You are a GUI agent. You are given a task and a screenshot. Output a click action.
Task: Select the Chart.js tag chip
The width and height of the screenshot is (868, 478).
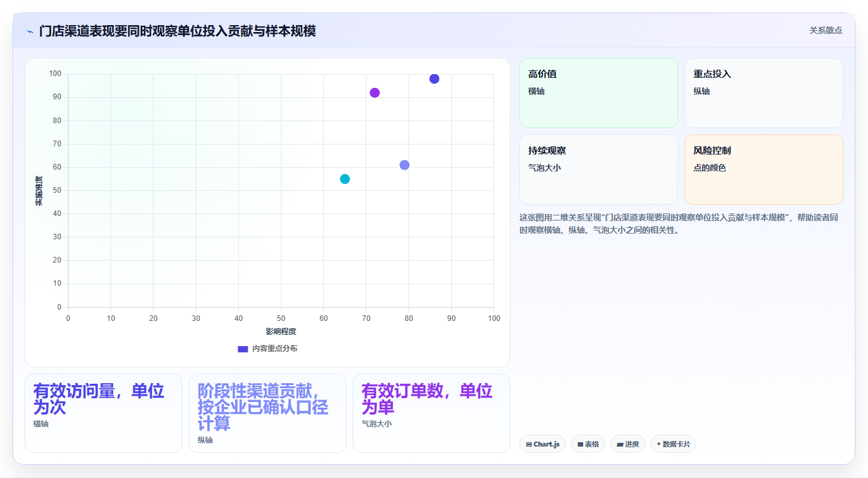click(x=542, y=444)
